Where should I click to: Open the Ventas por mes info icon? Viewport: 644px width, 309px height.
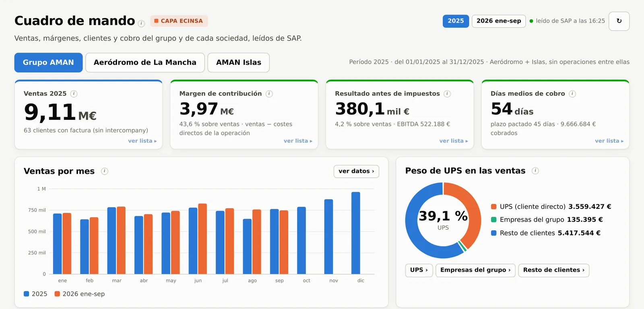click(x=105, y=171)
